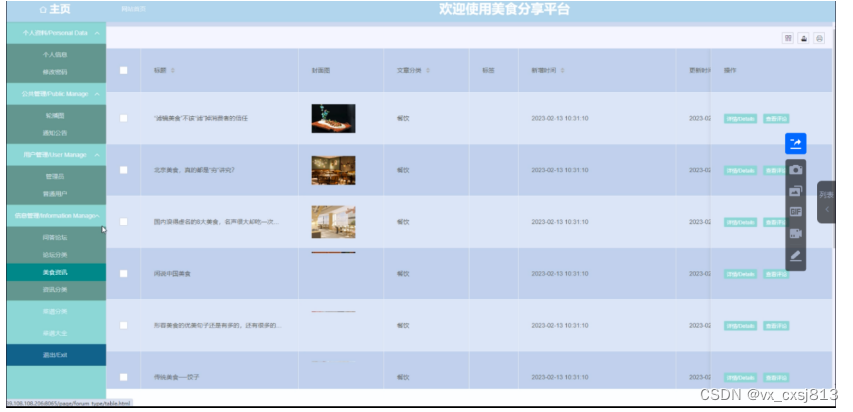
Task: Open 详情/Details for 国内浪得虚名的8大美食 row
Action: 740,222
